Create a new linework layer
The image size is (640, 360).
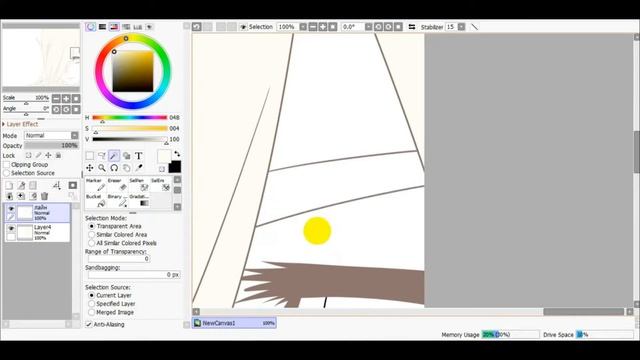[21, 186]
